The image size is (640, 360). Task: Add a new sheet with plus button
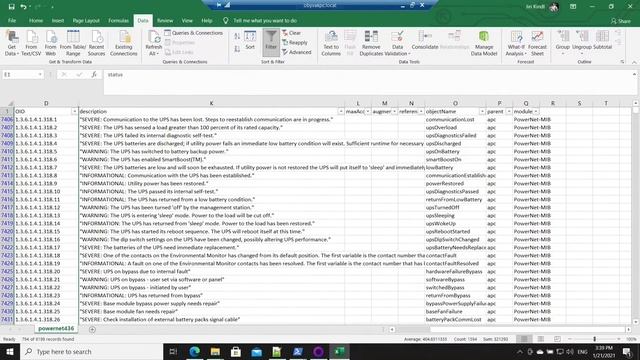92,329
